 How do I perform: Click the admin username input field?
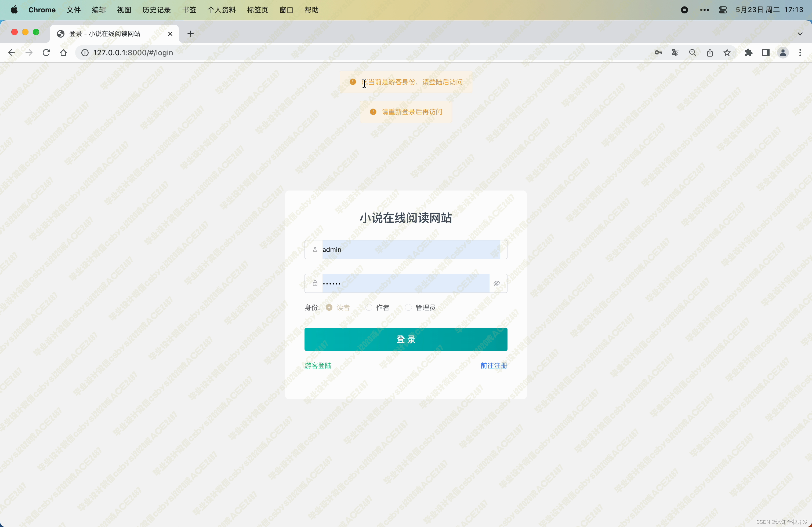[x=409, y=250]
